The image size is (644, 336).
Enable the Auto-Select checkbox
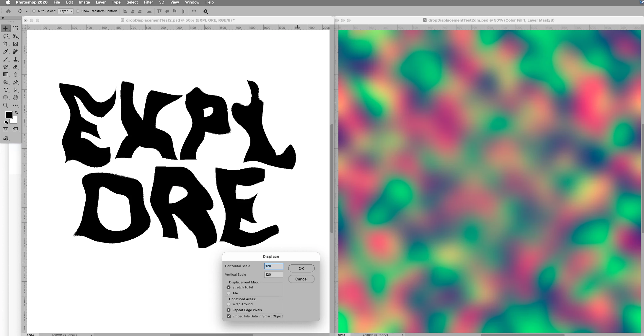(x=34, y=11)
